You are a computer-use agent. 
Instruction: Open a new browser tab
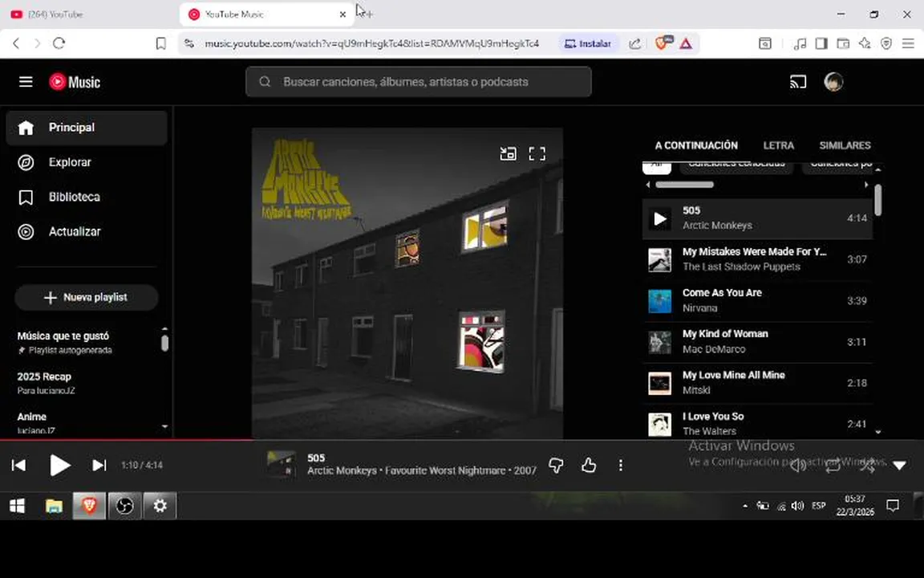tap(369, 14)
